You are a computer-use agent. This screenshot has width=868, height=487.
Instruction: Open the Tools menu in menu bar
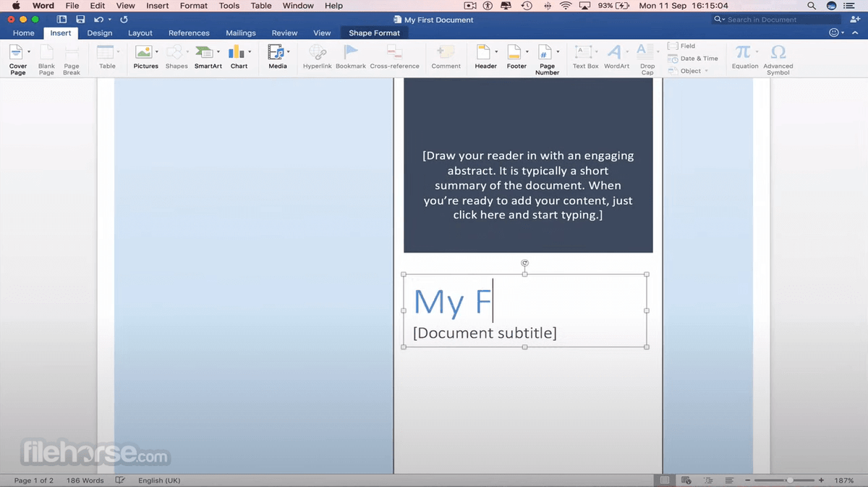coord(229,6)
